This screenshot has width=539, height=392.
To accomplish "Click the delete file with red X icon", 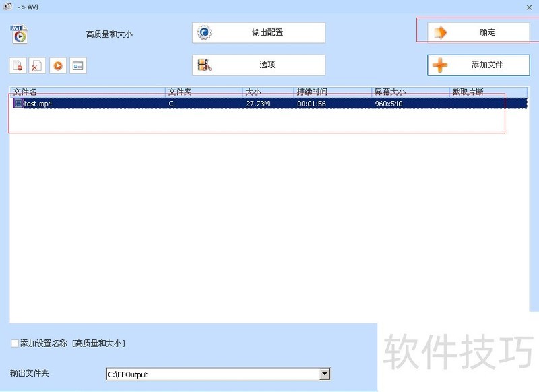I will [x=36, y=65].
